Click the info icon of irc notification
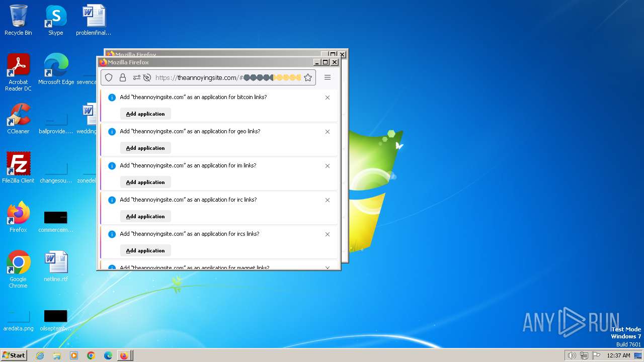644x362 pixels. click(112, 200)
